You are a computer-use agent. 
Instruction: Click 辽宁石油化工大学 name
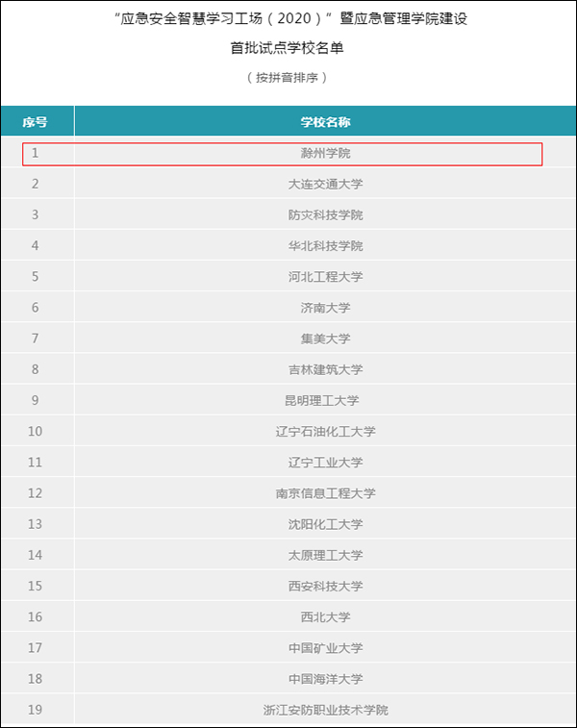click(x=325, y=432)
